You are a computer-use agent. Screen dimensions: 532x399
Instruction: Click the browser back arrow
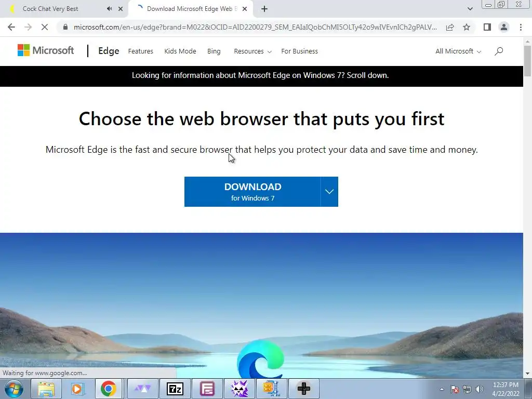(11, 27)
